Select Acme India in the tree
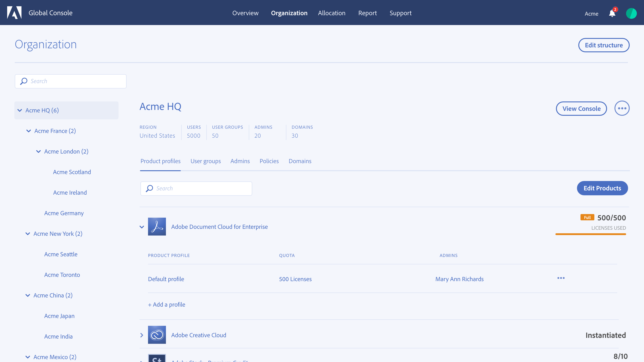 pyautogui.click(x=58, y=337)
